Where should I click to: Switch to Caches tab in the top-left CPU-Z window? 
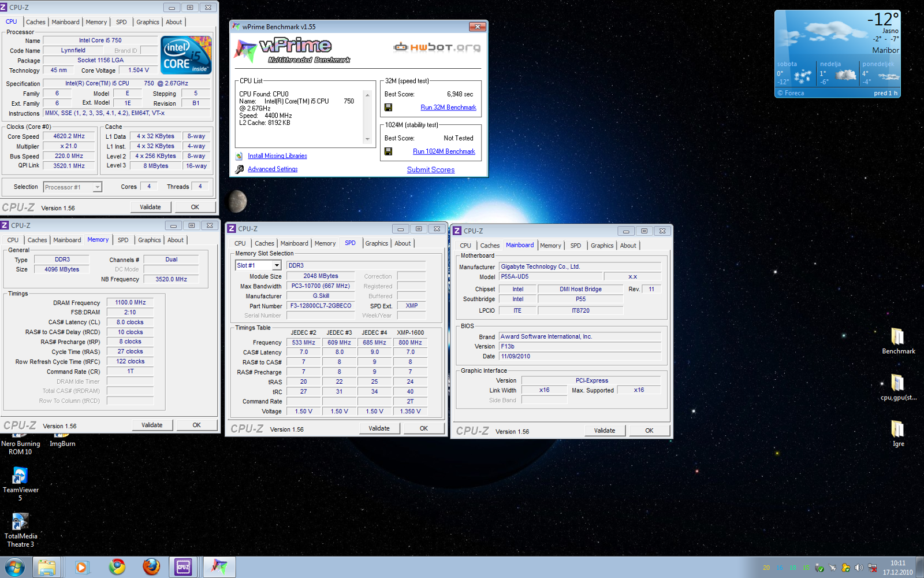click(35, 22)
